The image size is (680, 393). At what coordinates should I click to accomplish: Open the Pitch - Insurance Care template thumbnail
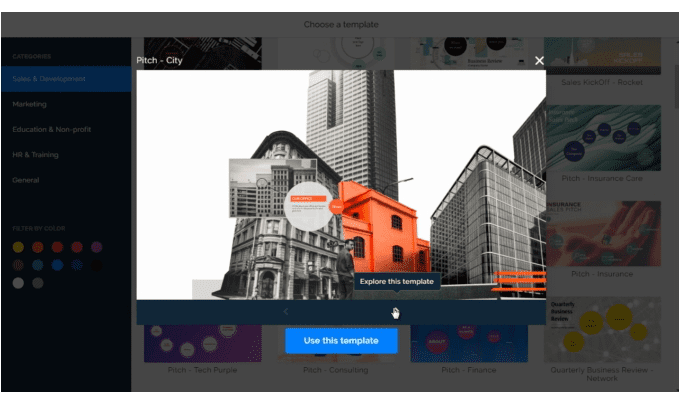coord(603,138)
